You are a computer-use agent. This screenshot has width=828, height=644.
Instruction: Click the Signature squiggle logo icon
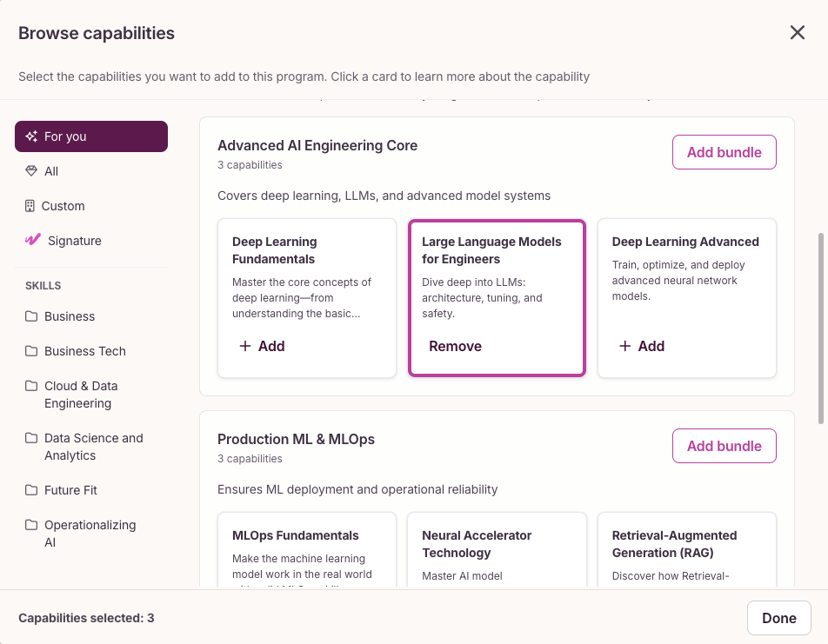[x=33, y=240]
